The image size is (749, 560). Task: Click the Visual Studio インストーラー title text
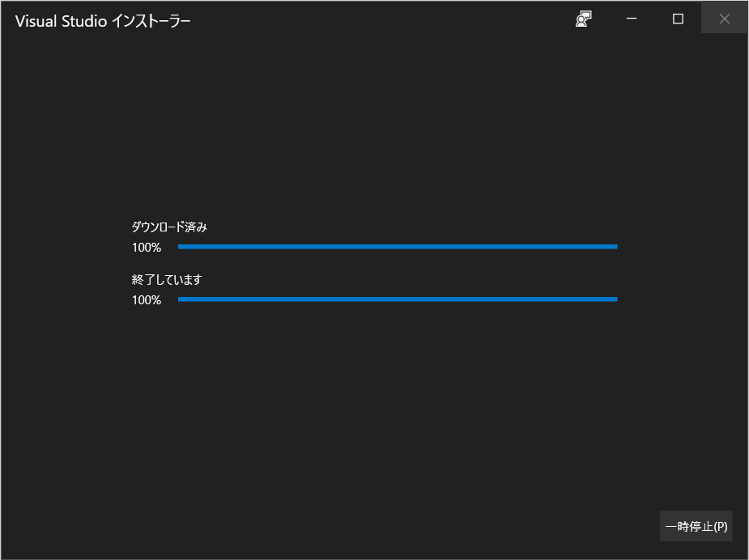click(103, 21)
